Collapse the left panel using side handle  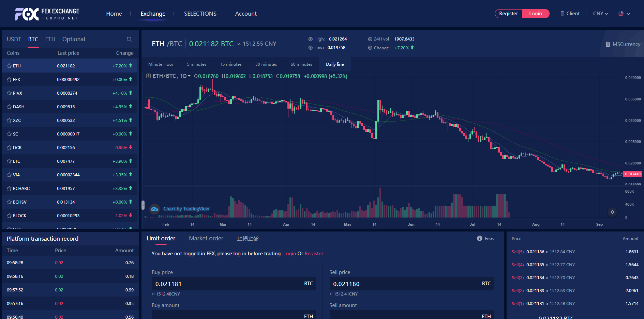(143, 205)
